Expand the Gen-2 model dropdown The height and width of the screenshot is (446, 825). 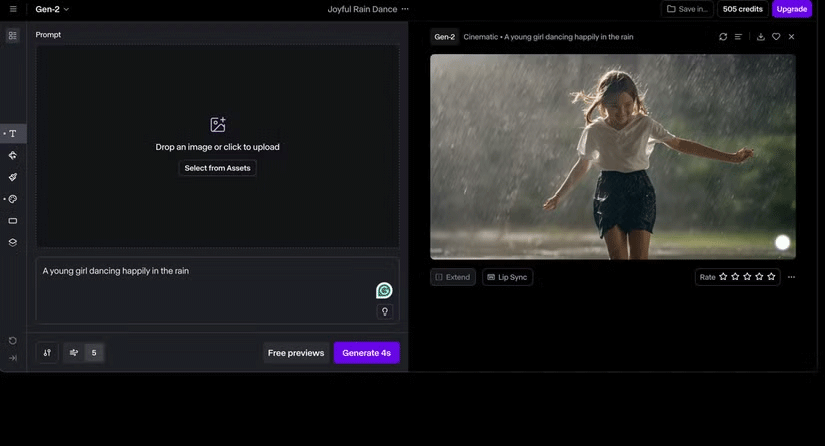point(52,9)
